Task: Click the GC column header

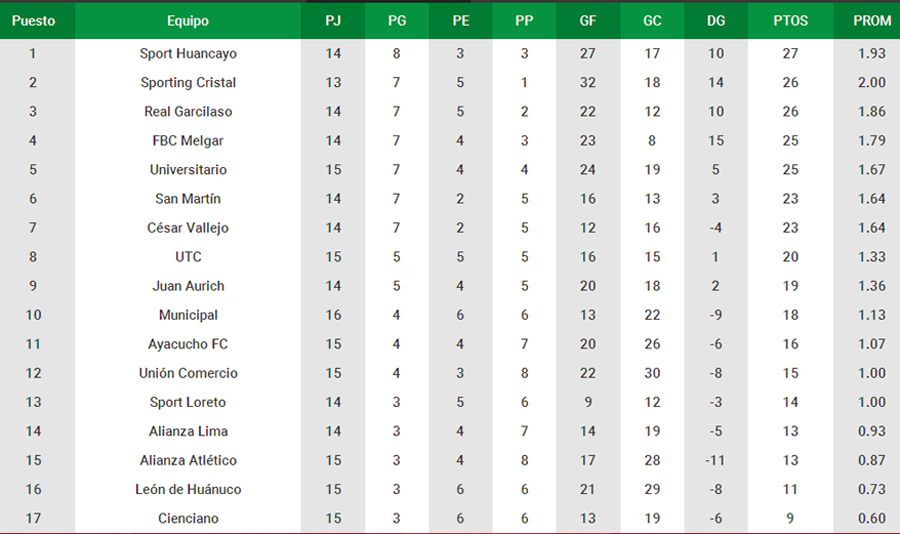Action: [652, 21]
